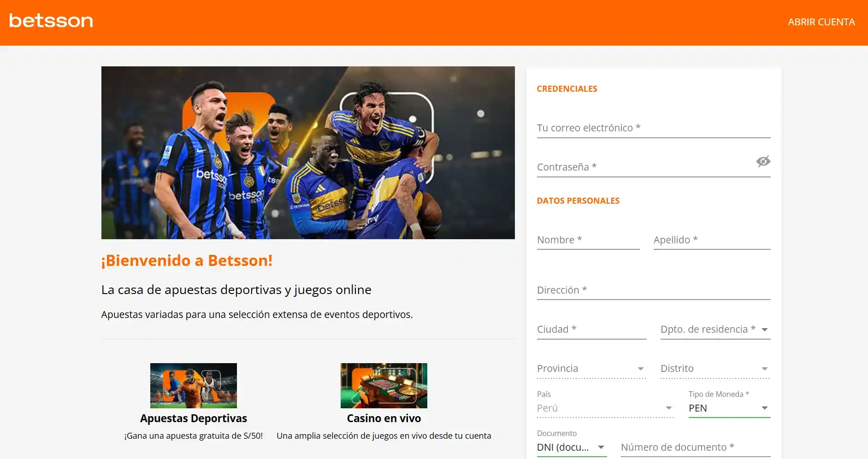Image resolution: width=868 pixels, height=459 pixels.
Task: Click 'Apuestas variadas para una selección' text
Action: [x=257, y=315]
